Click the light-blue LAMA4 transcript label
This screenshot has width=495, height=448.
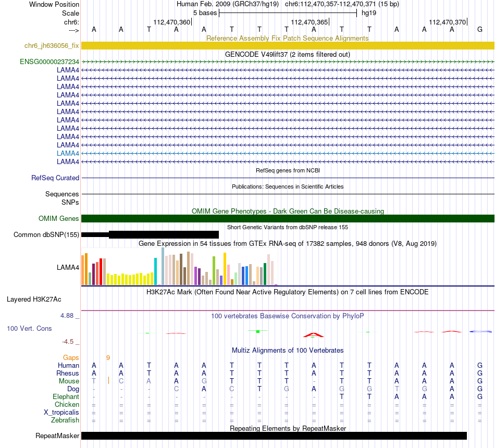tap(68, 154)
